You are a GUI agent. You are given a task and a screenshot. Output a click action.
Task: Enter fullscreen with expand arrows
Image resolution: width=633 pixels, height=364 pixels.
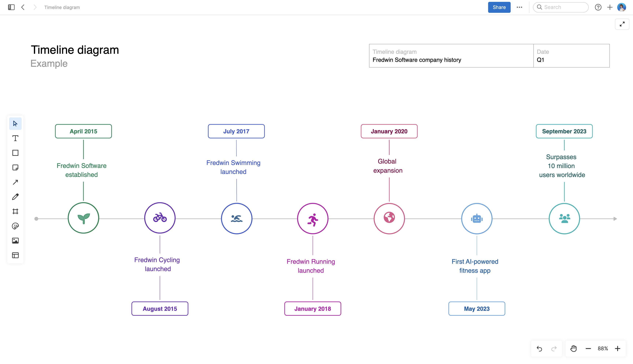pos(622,24)
